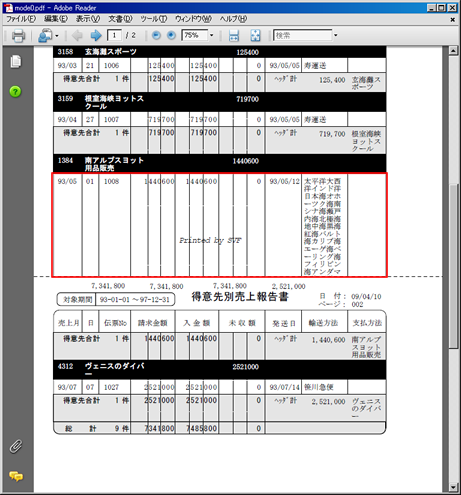This screenshot has width=461, height=495.
Task: Open the Comments panel icon
Action: click(x=16, y=476)
